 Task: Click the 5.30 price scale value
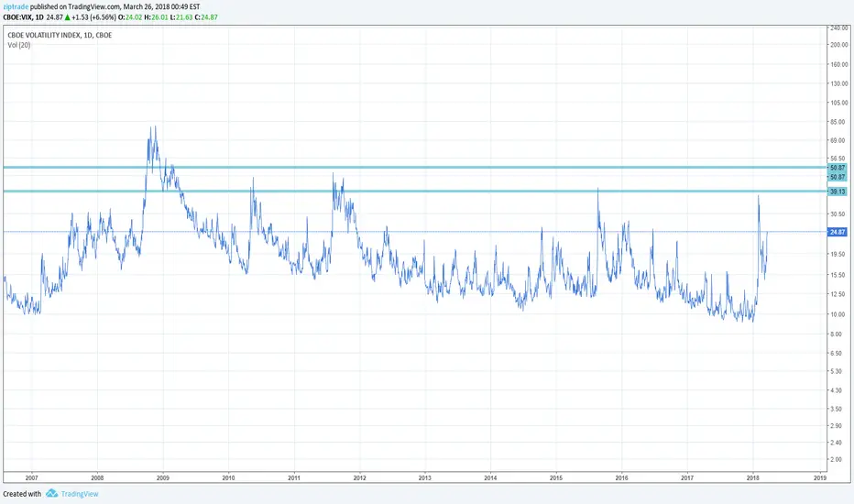click(836, 371)
